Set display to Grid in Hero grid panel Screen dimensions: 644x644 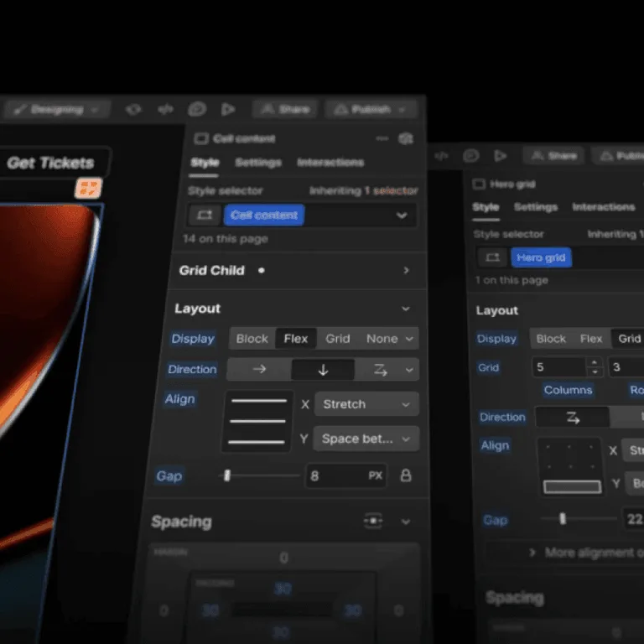(x=628, y=339)
